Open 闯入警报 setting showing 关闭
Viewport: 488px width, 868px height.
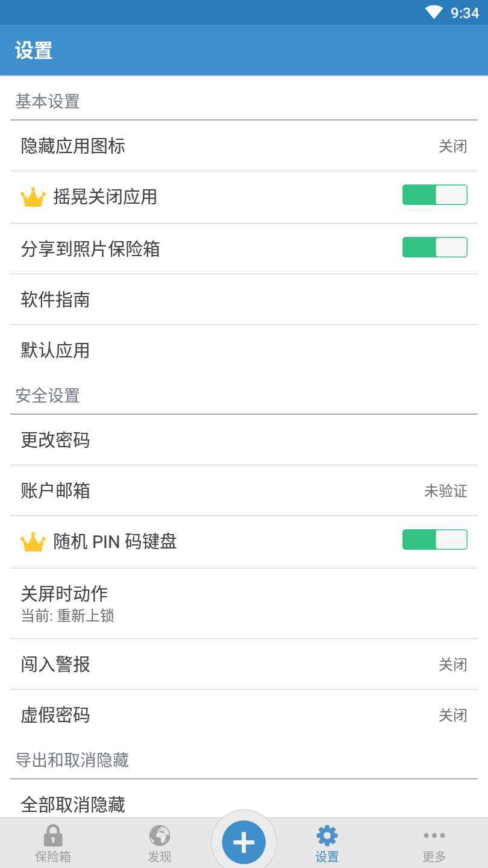tap(244, 664)
